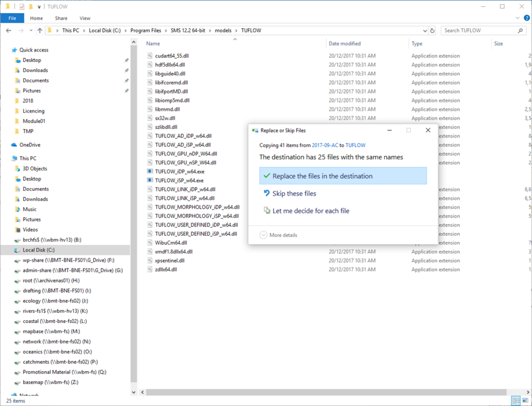
Task: Switch to large icons view in status bar
Action: click(525, 401)
